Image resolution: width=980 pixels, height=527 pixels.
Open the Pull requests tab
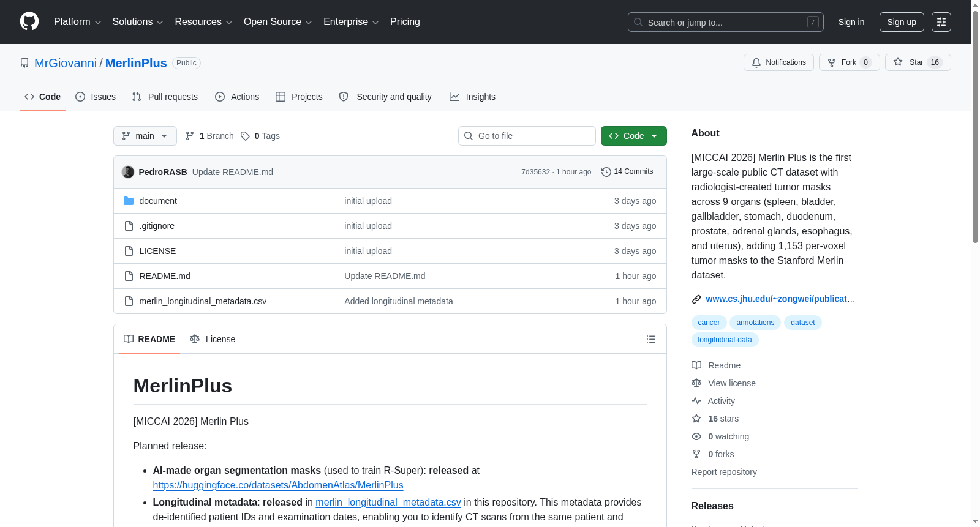tap(165, 97)
